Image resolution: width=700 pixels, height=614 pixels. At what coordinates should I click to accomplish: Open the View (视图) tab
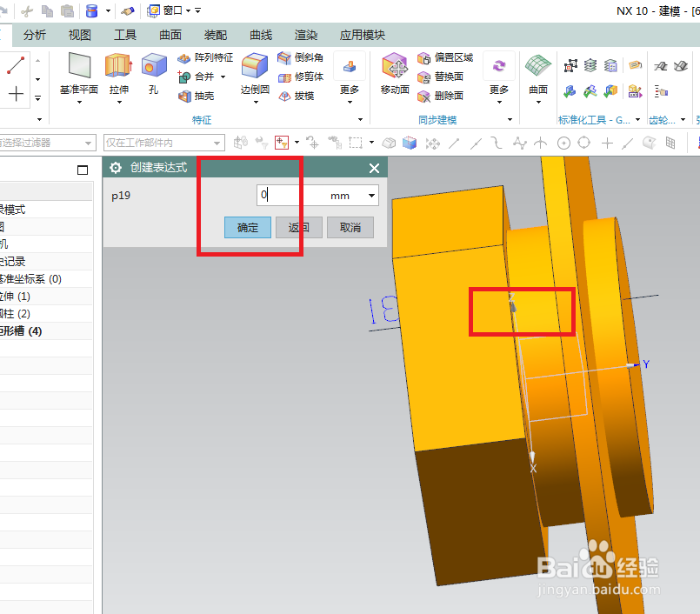pos(79,35)
